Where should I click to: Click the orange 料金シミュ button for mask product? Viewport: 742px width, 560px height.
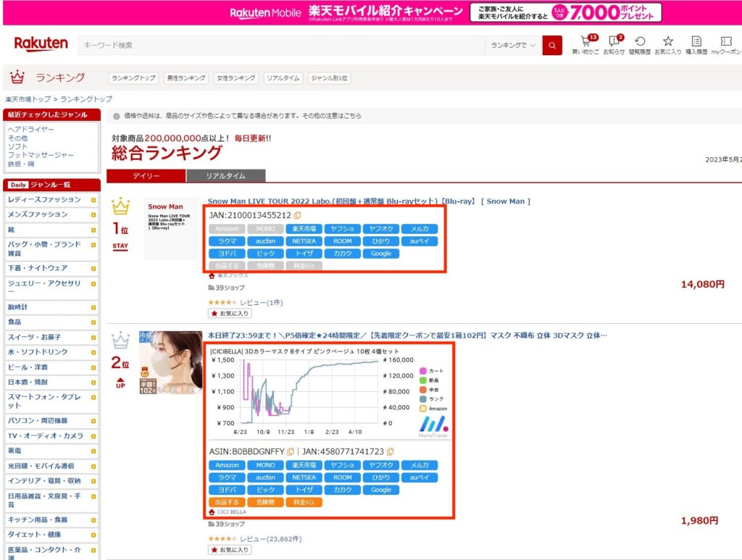[304, 502]
